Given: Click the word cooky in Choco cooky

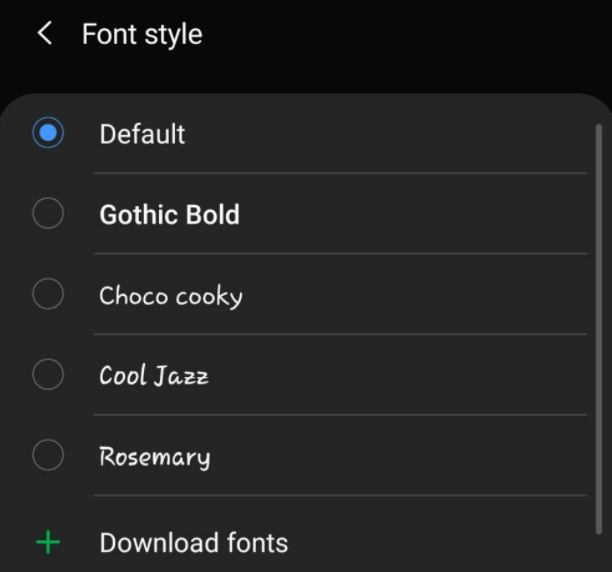Looking at the screenshot, I should [209, 296].
